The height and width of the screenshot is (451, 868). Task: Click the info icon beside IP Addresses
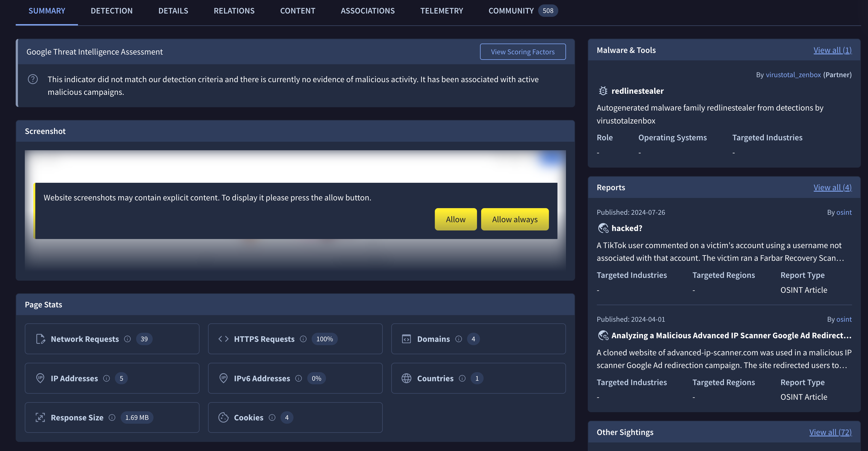pyautogui.click(x=106, y=378)
